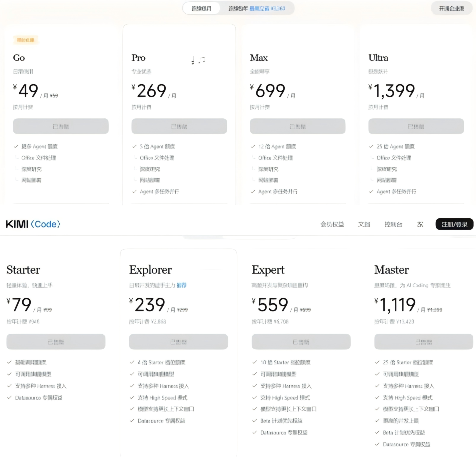Click checkmark next to High Speed mode in Explorer
This screenshot has width=476, height=461.
pyautogui.click(x=132, y=397)
